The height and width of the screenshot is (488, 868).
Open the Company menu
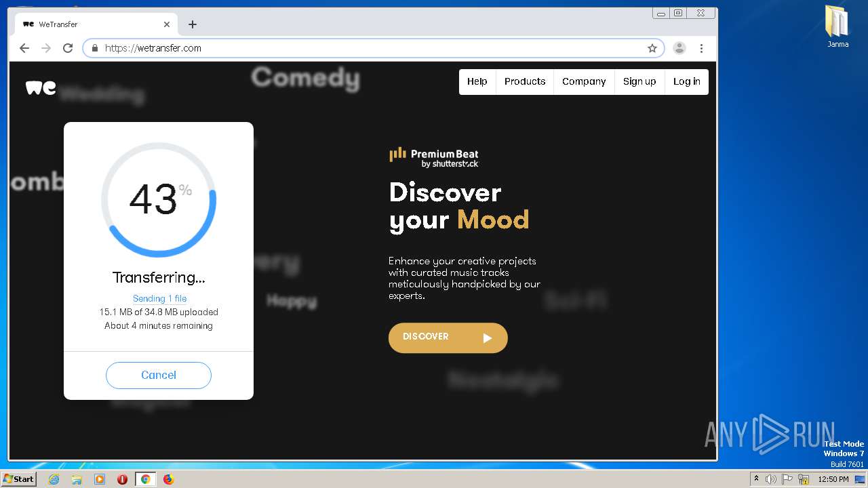click(x=584, y=81)
